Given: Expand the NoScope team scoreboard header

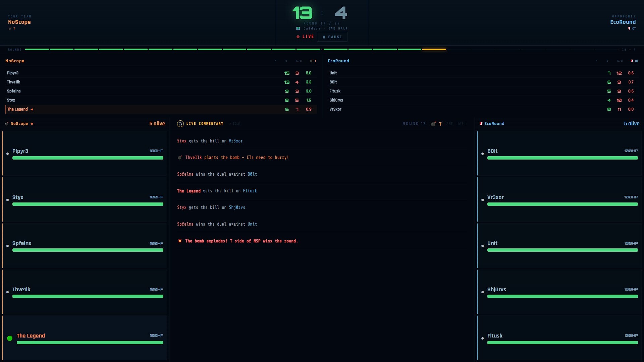Looking at the screenshot, I should click(15, 61).
